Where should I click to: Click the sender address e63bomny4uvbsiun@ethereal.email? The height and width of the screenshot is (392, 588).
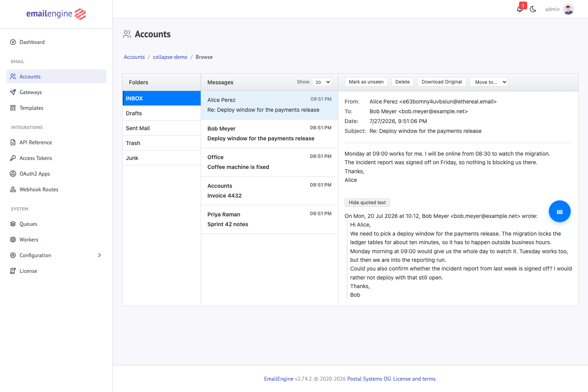click(x=448, y=102)
